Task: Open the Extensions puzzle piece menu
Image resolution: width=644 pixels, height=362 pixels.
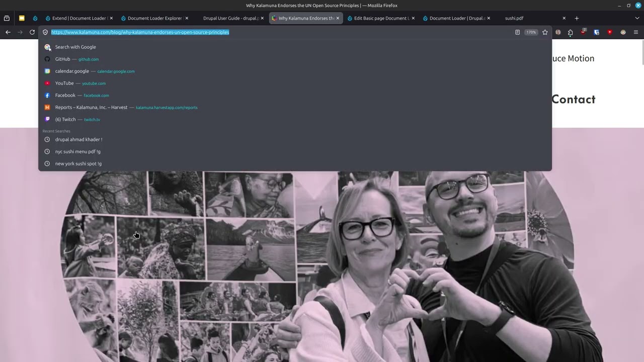Action: (x=570, y=32)
